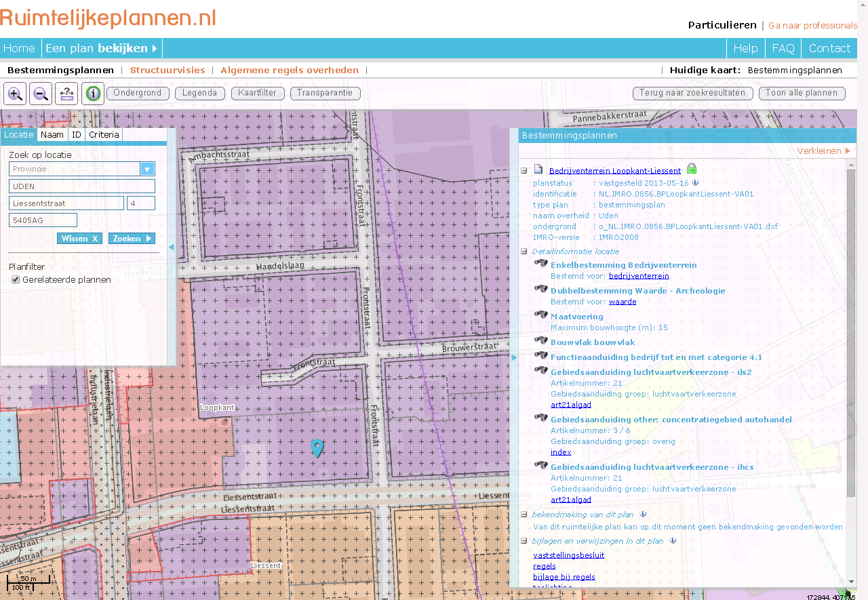Select the zoom out magnifier tool
868x600 pixels.
coord(41,94)
